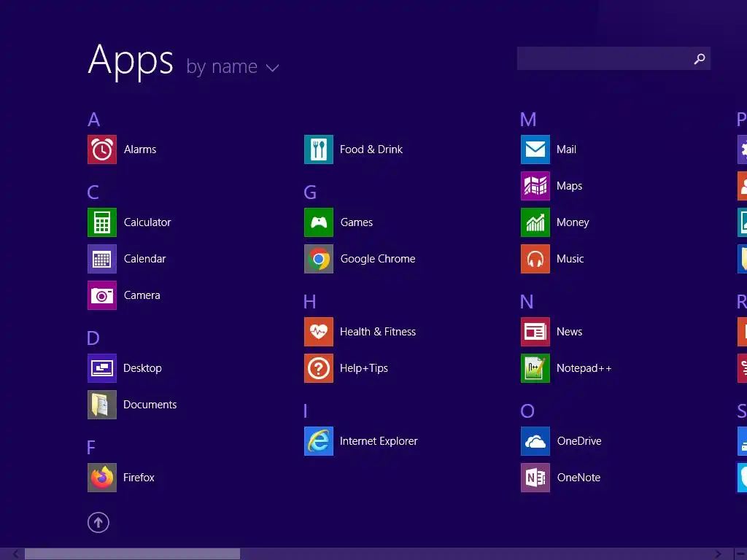Click the 'Health & Fitness' text label

378,332
